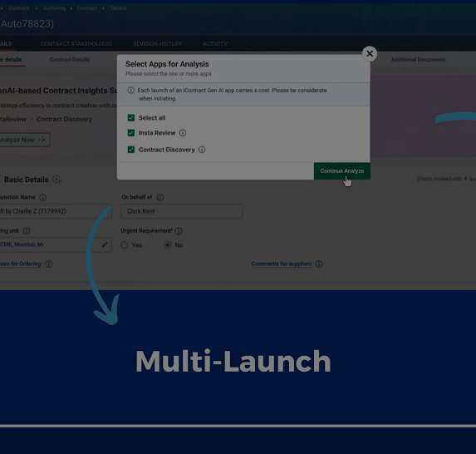Click info icon next to Urgent Requirement
Viewport: 476px width, 454px height.
coord(179,231)
